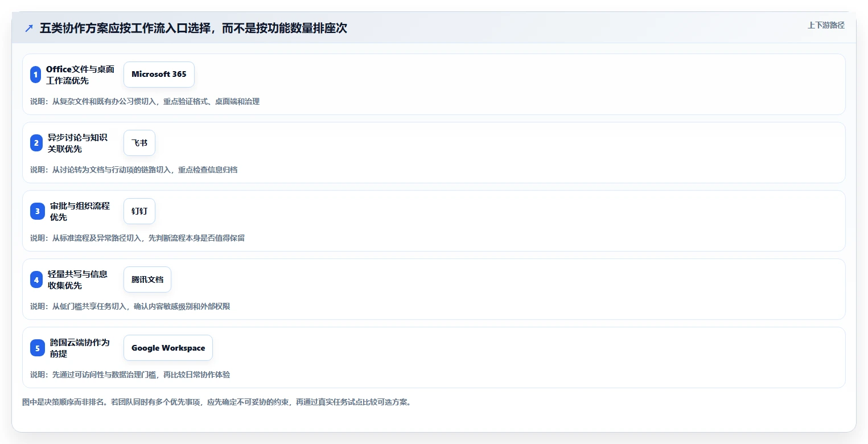This screenshot has height=444, width=868.
Task: Click the number 5 step badge
Action: (38, 348)
